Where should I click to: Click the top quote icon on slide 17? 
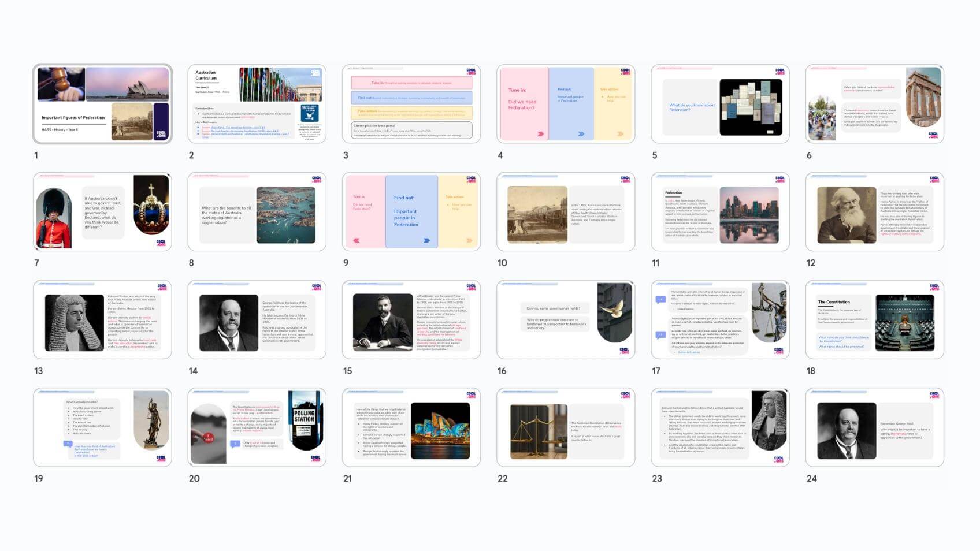660,299
